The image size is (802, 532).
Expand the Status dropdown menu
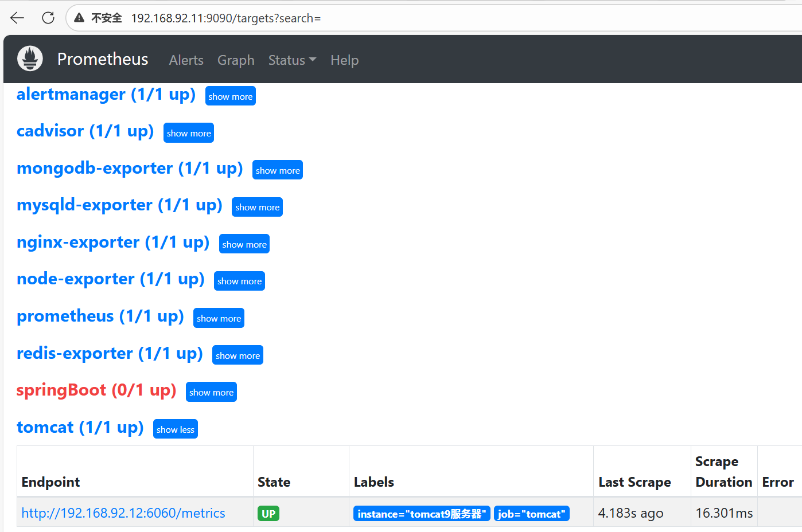292,60
